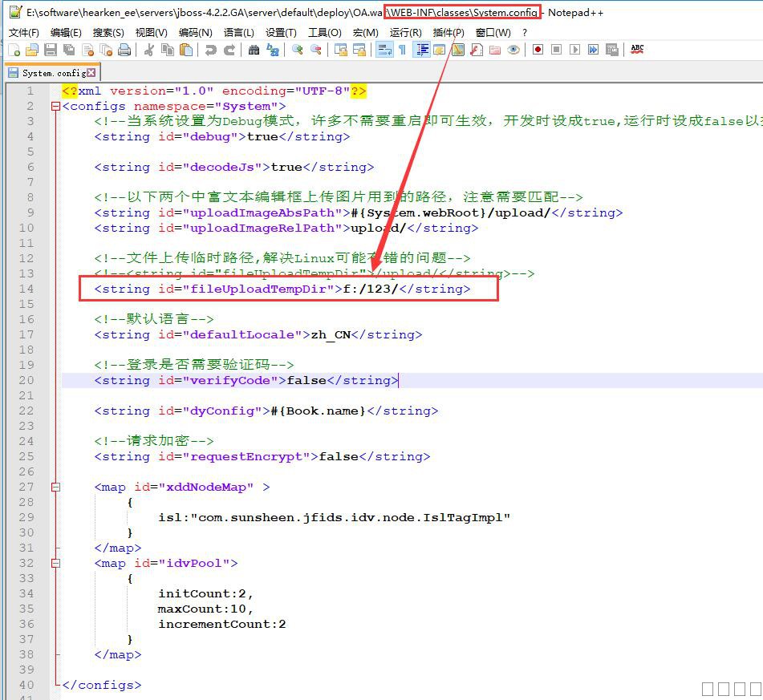Image resolution: width=763 pixels, height=700 pixels.
Task: Open Find with the binoculars icon
Action: tap(254, 50)
